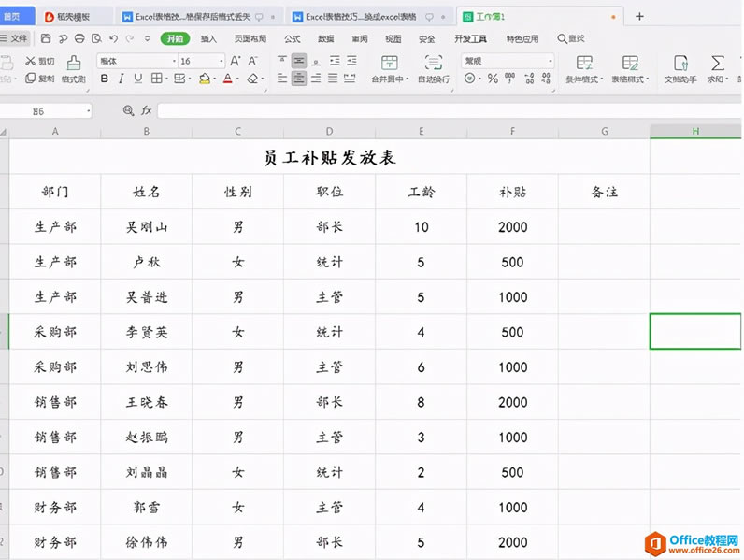The image size is (744, 560).
Task: Toggle Underline formatting
Action: coord(138,79)
